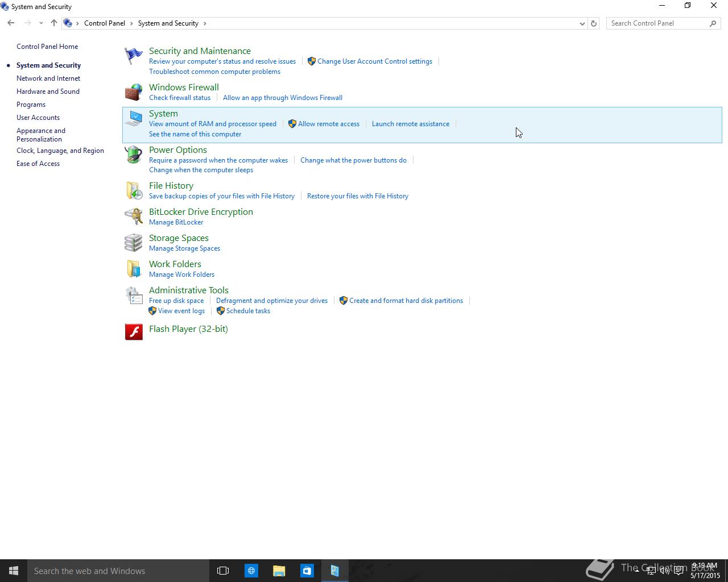This screenshot has width=728, height=582.
Task: Click Troubleshoot common computer problems
Action: 214,72
